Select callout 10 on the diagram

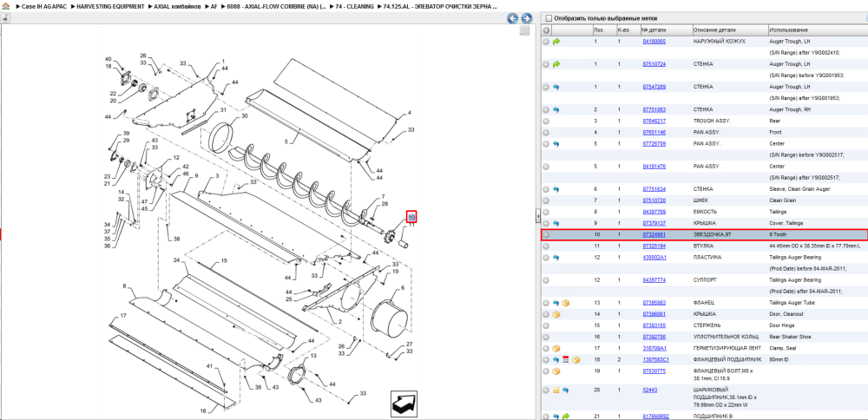[411, 218]
